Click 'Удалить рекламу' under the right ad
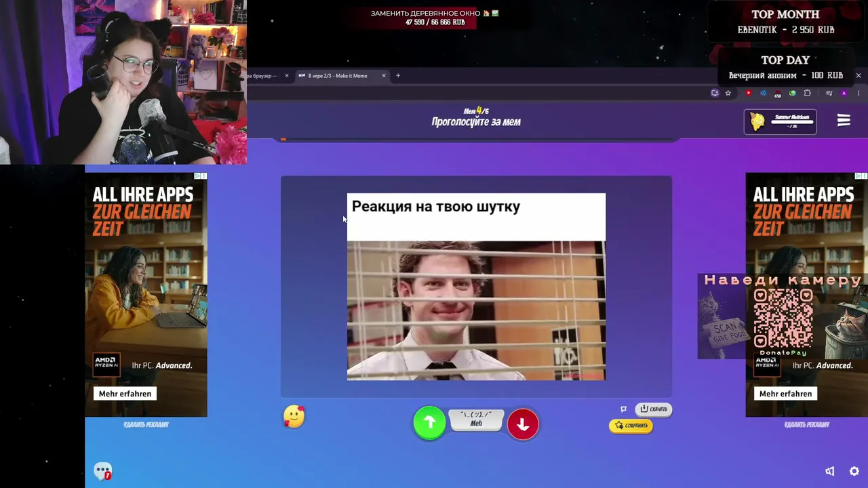The height and width of the screenshot is (488, 868). (807, 425)
